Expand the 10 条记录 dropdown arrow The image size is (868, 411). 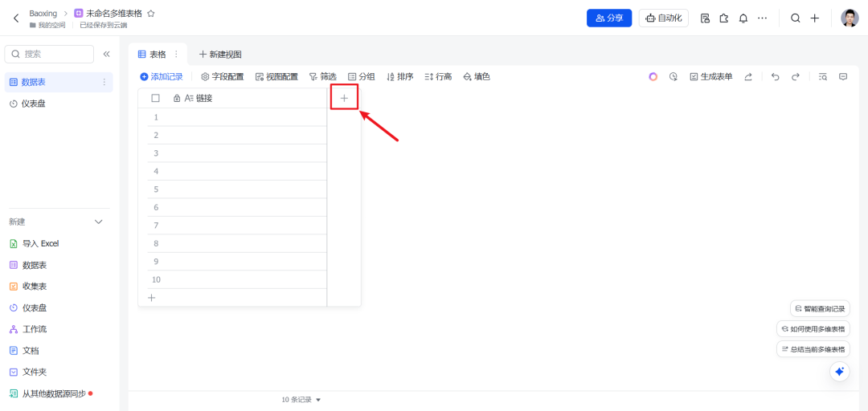coord(318,400)
